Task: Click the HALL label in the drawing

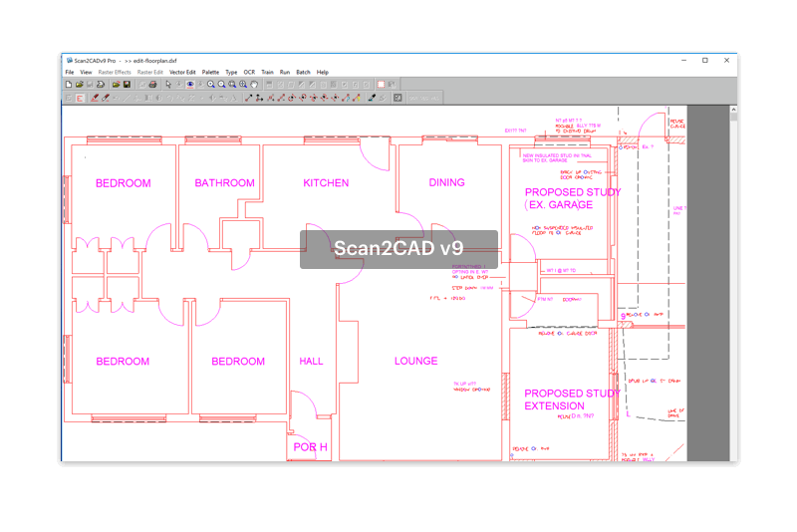Action: point(311,362)
